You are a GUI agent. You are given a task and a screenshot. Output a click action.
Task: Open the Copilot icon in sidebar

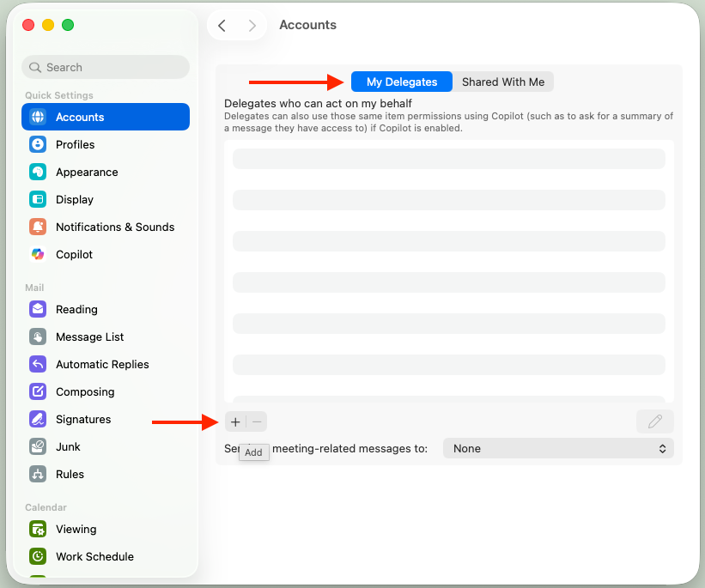pos(38,254)
